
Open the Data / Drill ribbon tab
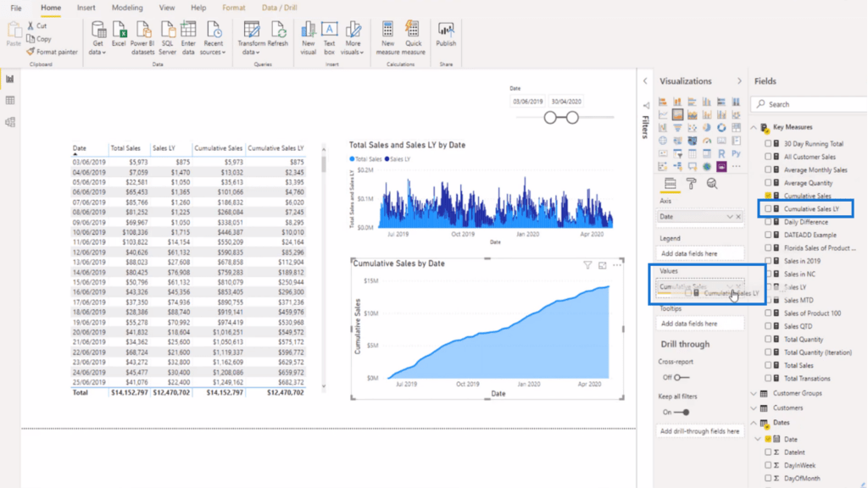click(x=279, y=8)
